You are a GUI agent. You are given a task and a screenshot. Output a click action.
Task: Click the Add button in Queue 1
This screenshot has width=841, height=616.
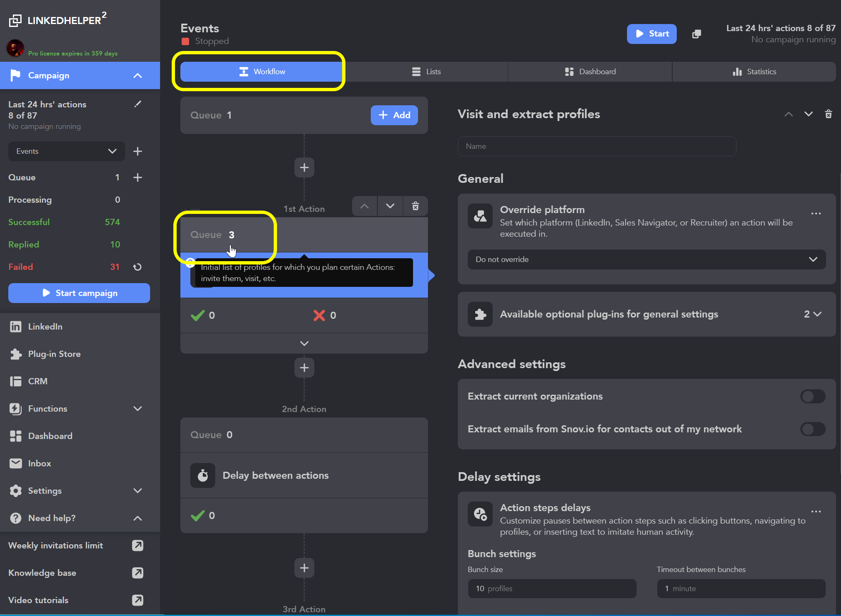point(394,115)
